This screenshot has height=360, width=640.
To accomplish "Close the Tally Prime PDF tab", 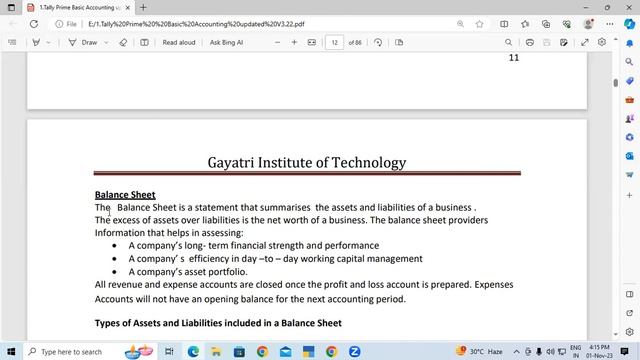I will tap(128, 7).
